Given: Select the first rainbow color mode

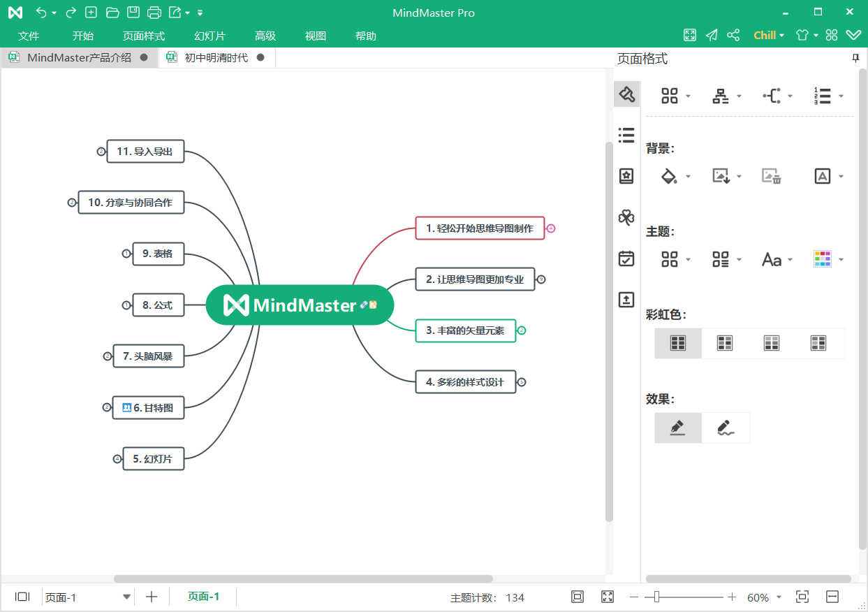Looking at the screenshot, I should (x=678, y=343).
